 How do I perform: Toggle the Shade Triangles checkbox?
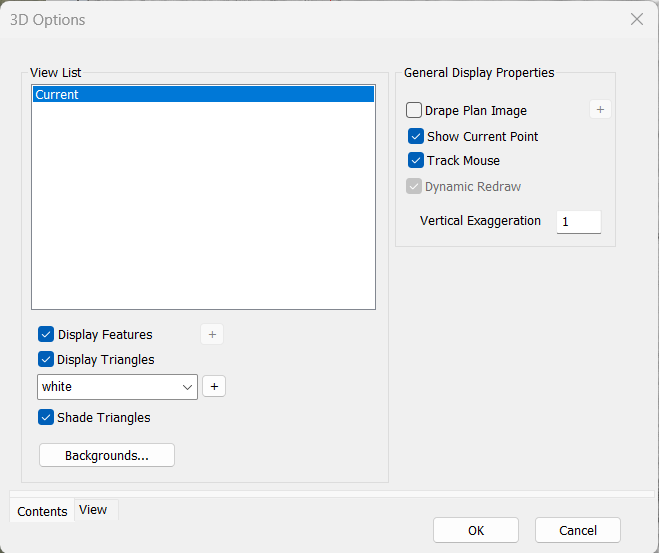(x=46, y=417)
